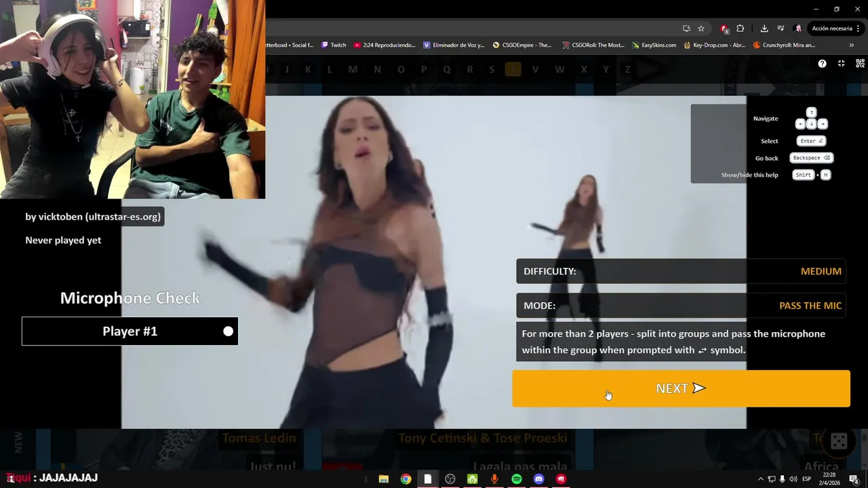Jump to songs starting with letter W
This screenshot has width=868, height=488.
pyautogui.click(x=559, y=69)
